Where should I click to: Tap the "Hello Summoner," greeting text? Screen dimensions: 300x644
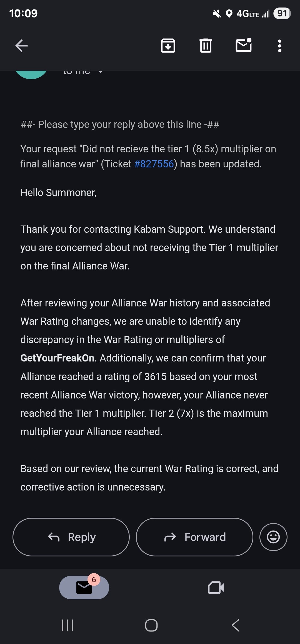(58, 193)
